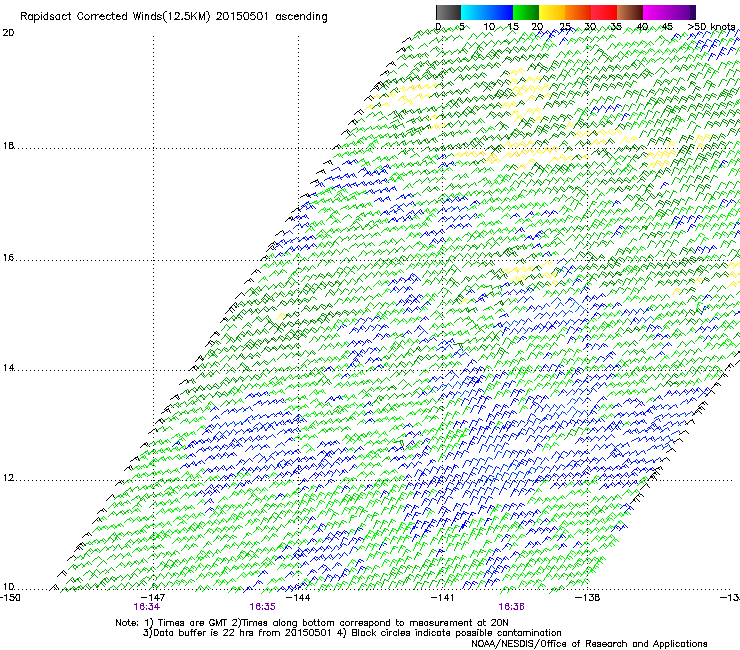Click the '>50 knots' scale label

click(x=711, y=27)
